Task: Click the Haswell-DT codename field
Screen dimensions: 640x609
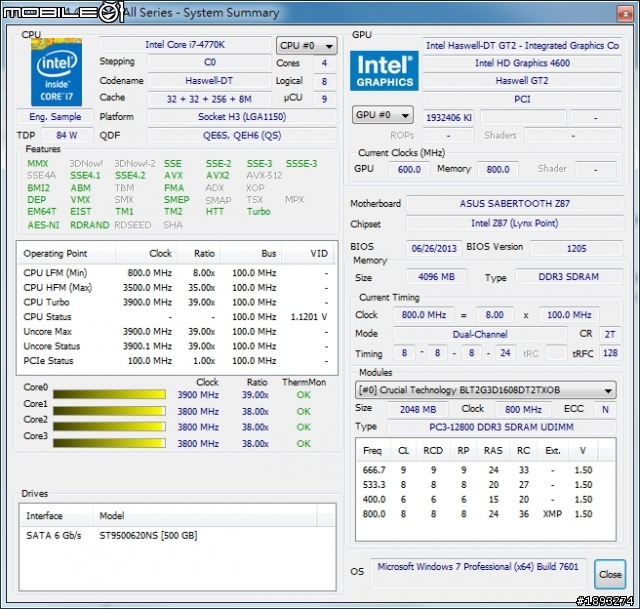Action: pyautogui.click(x=209, y=81)
